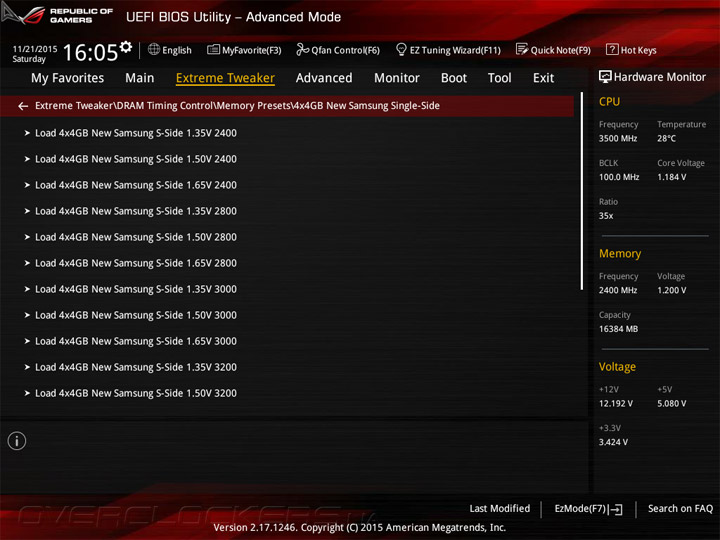The height and width of the screenshot is (540, 720).
Task: Select the Extreme Tweaker tab
Action: click(225, 78)
